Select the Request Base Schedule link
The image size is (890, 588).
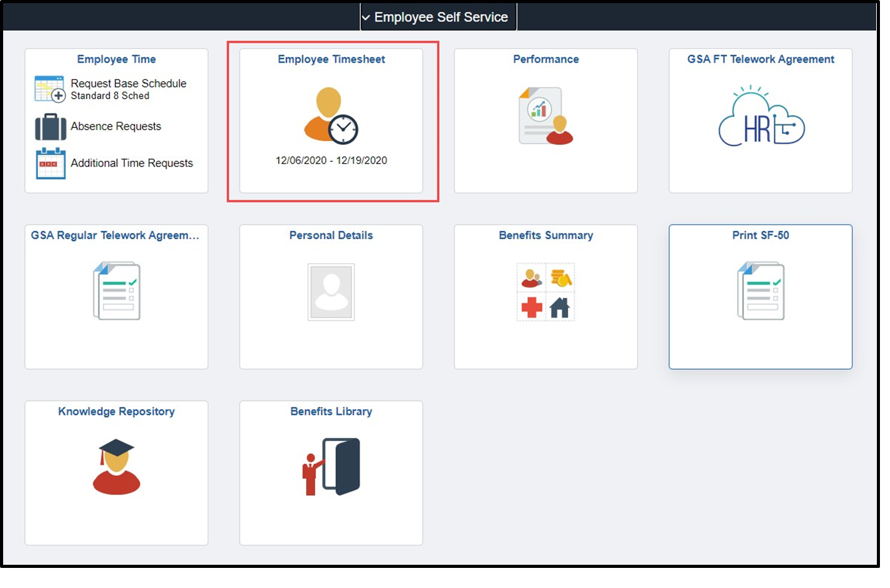128,83
